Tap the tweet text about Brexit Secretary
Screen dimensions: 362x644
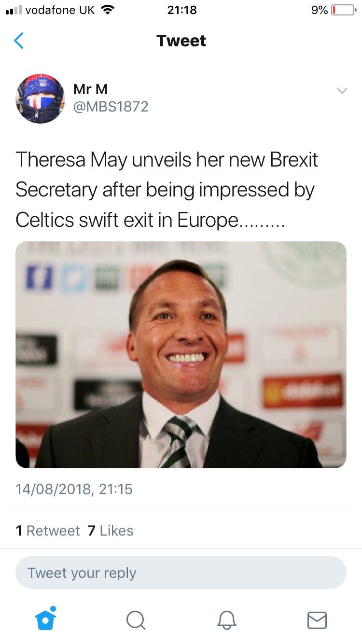[167, 190]
